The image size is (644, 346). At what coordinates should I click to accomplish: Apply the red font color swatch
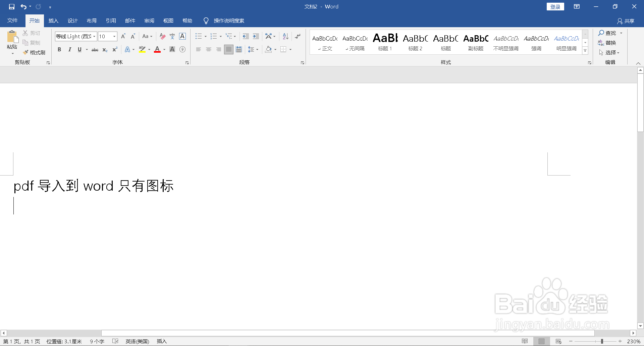[157, 49]
